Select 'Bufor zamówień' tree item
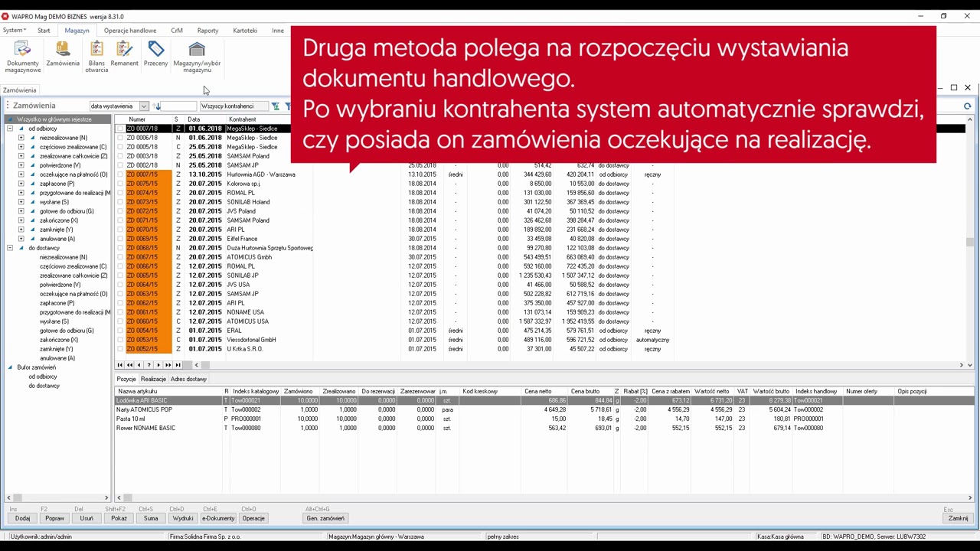This screenshot has height=551, width=980. click(x=36, y=367)
